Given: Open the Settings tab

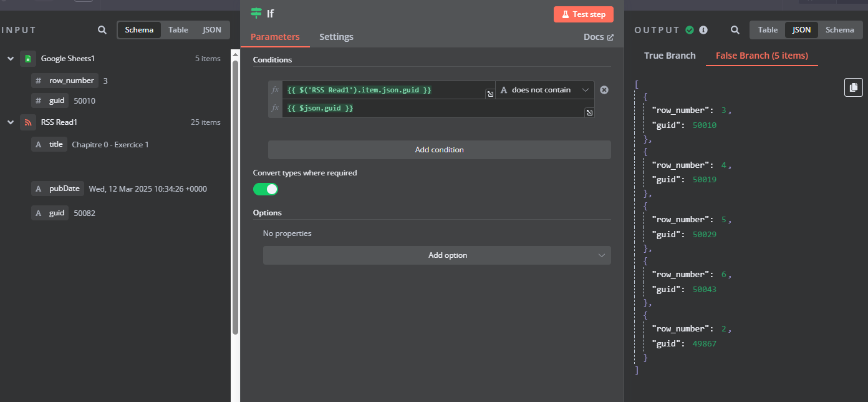Looking at the screenshot, I should click(336, 37).
